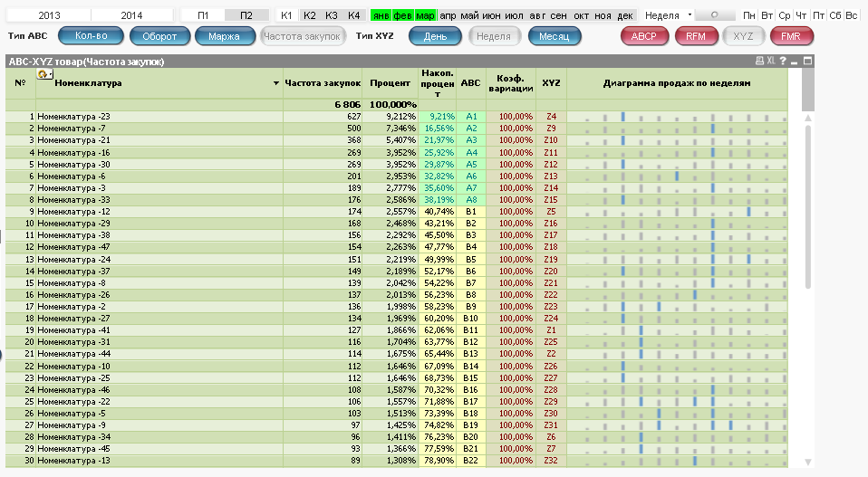This screenshot has height=477, width=868.
Task: Open help with the question mark icon
Action: (x=782, y=62)
